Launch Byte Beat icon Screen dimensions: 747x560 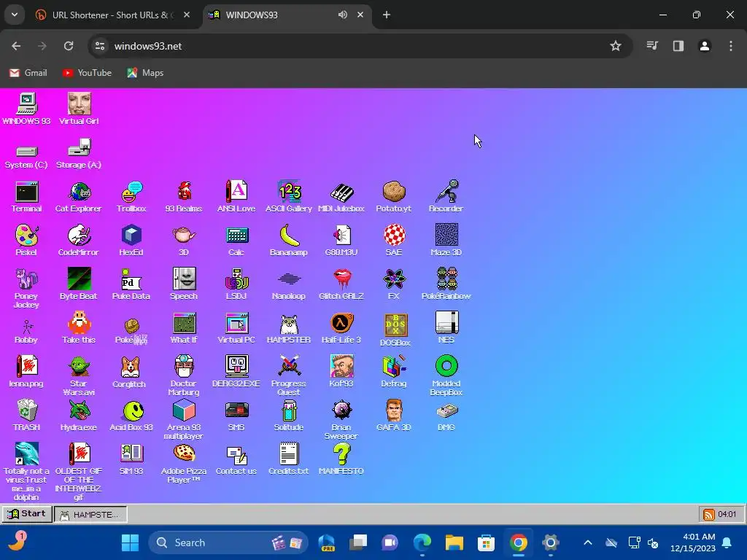pyautogui.click(x=79, y=284)
